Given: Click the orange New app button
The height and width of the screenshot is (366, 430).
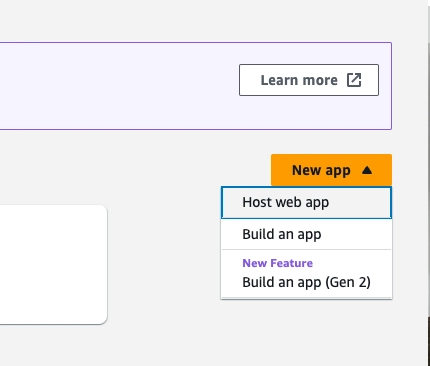Looking at the screenshot, I should click(x=331, y=170).
